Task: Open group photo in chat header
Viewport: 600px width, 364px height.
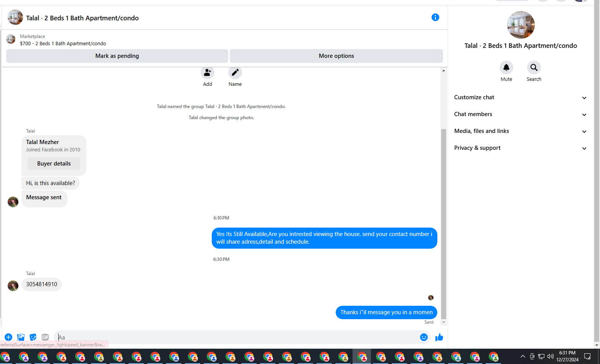Action: pyautogui.click(x=15, y=18)
